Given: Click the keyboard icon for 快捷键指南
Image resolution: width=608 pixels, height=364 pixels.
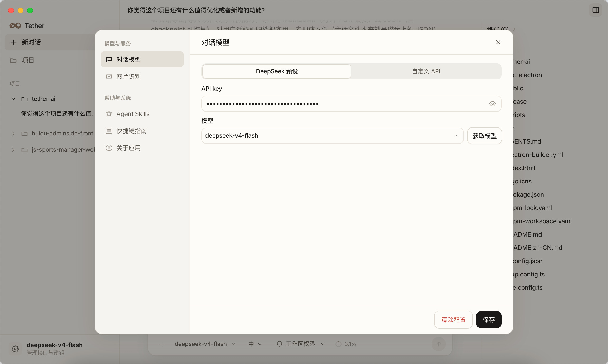Looking at the screenshot, I should (x=109, y=131).
